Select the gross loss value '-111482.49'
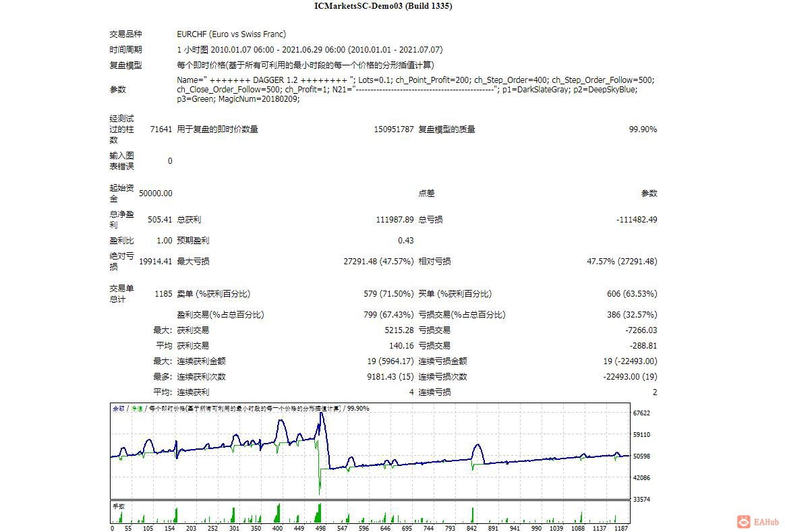The width and height of the screenshot is (785, 532). [637, 220]
